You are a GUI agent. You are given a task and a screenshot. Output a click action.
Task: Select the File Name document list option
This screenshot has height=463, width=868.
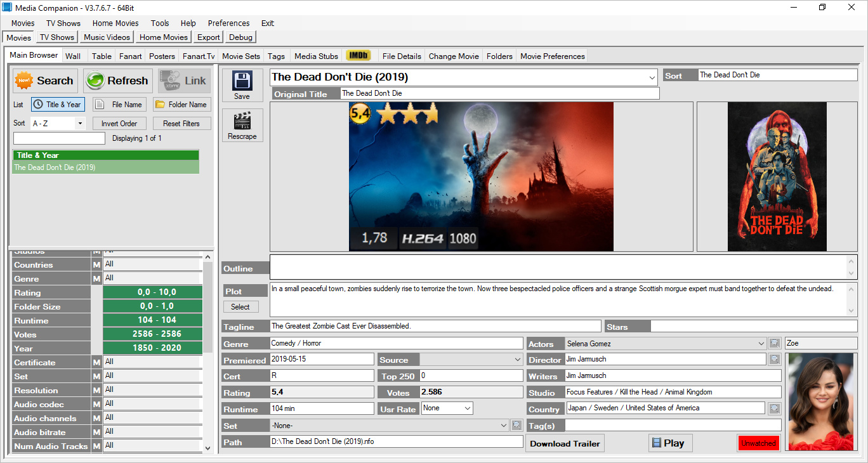click(x=120, y=105)
